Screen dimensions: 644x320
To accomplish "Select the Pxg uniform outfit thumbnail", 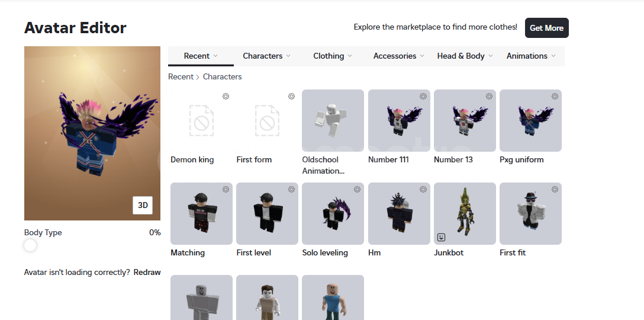I will click(x=530, y=120).
